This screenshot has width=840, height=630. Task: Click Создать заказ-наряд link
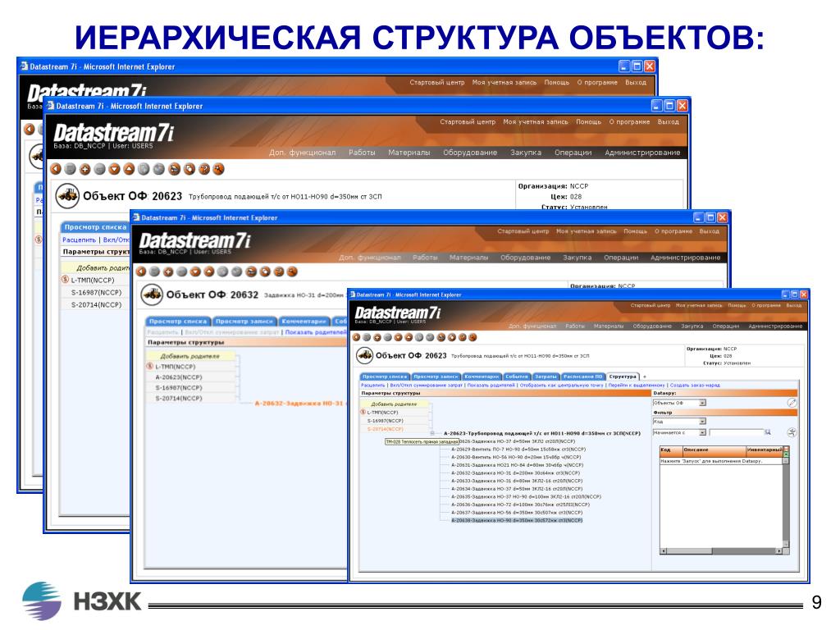pos(695,386)
